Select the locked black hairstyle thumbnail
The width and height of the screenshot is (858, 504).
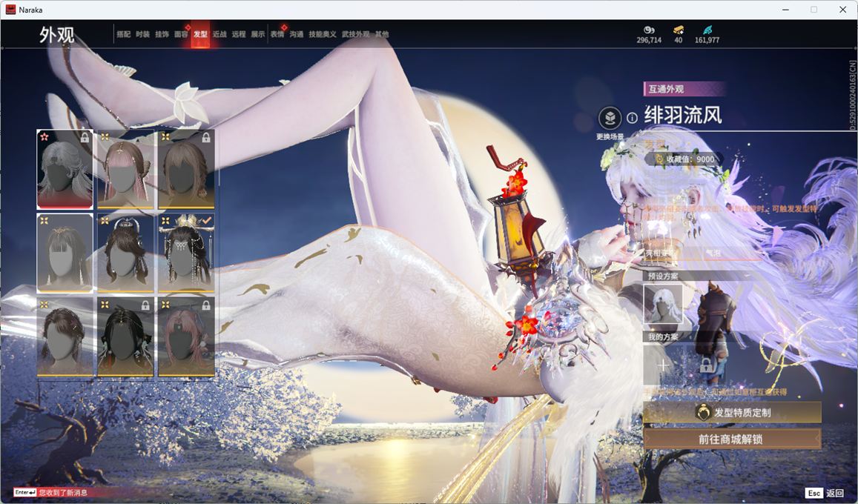(125, 336)
